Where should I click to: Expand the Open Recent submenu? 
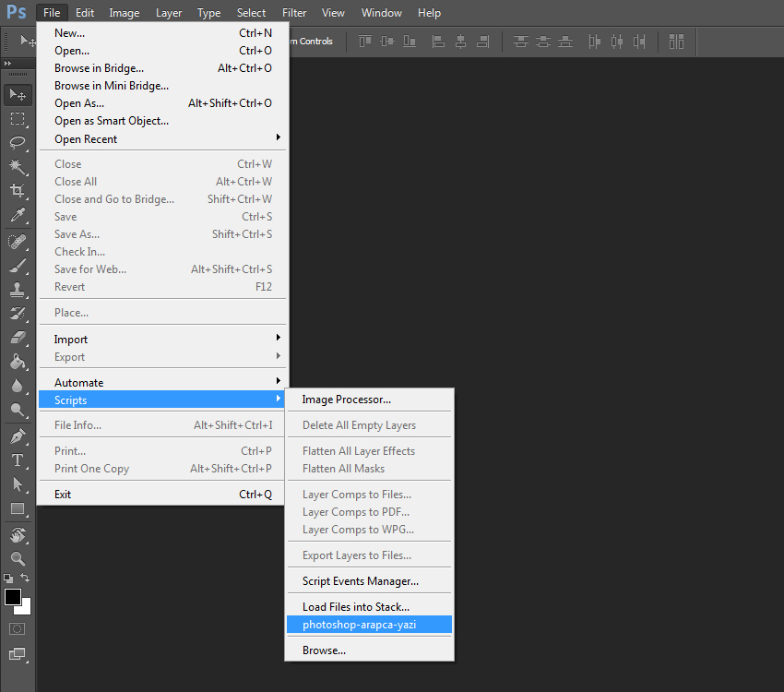click(162, 138)
